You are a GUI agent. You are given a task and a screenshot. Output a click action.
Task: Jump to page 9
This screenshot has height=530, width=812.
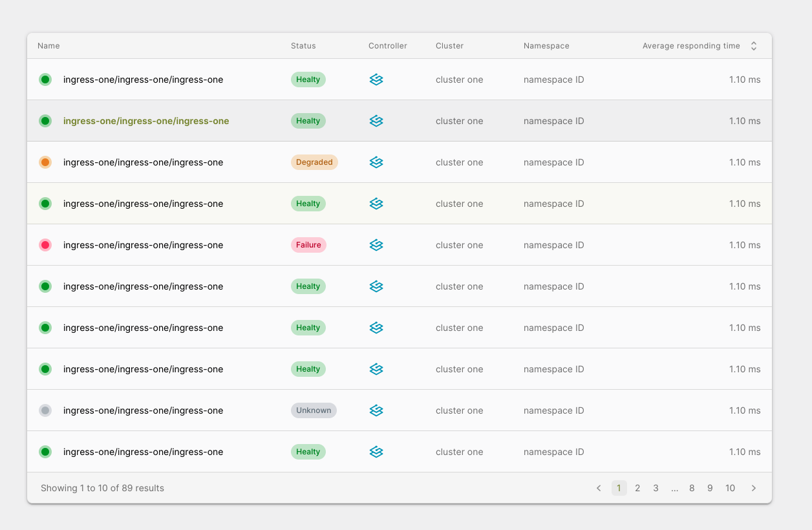point(710,488)
